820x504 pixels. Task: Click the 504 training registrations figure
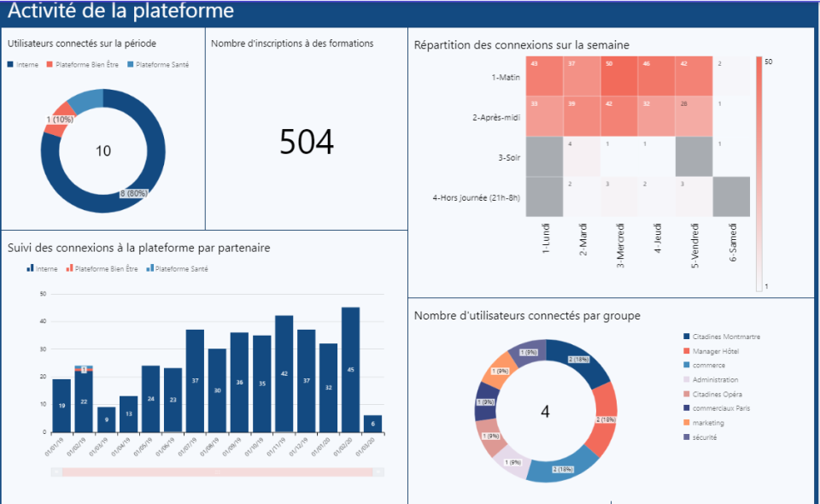coord(307,142)
